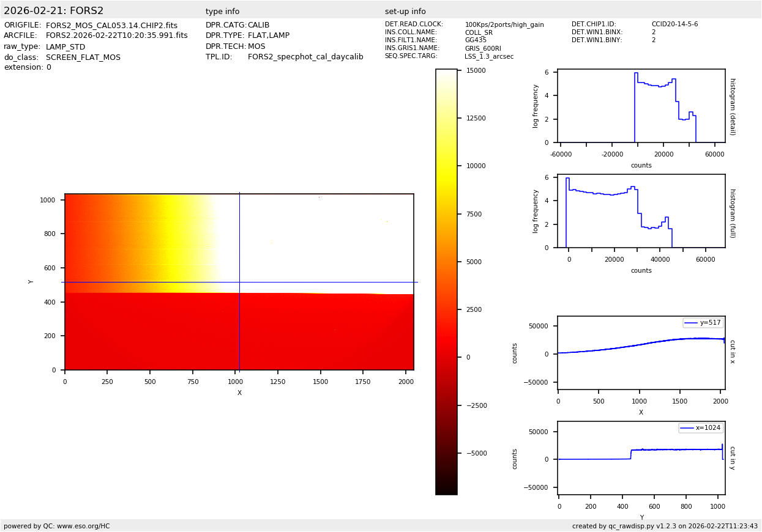Click the ARCFILE name FORS2.2026-02-22T10:20:35.991.fits
The image size is (762, 532).
coord(117,36)
